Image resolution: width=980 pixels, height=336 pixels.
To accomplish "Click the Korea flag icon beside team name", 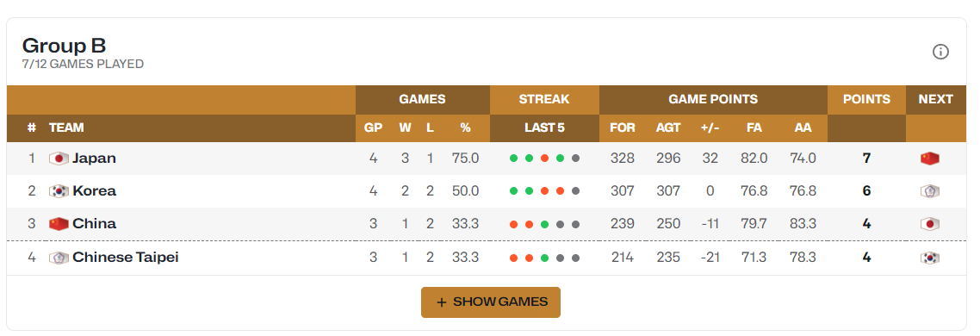I will pyautogui.click(x=59, y=191).
